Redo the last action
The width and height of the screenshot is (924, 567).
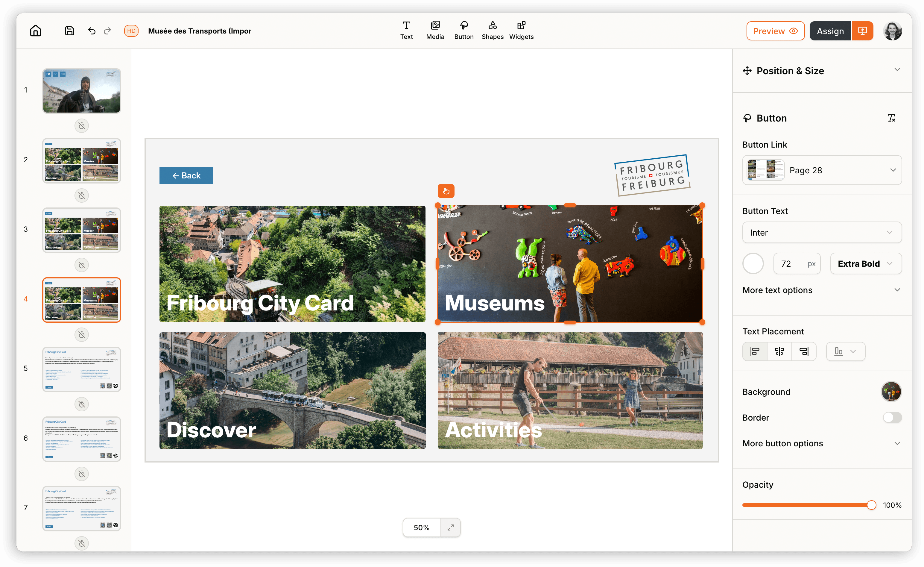pyautogui.click(x=108, y=31)
